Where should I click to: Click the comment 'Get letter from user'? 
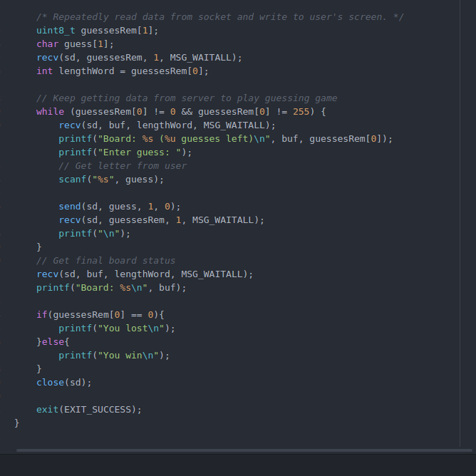[123, 166]
